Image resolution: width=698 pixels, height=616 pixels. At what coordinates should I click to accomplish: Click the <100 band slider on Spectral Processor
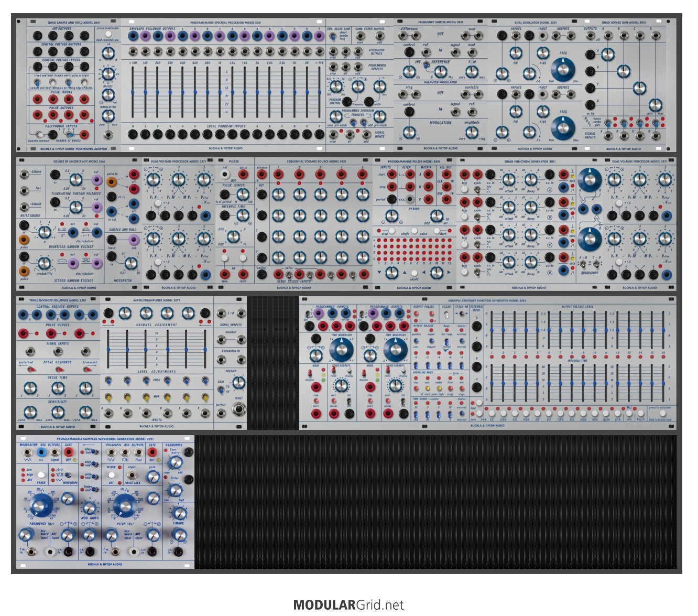pos(133,92)
